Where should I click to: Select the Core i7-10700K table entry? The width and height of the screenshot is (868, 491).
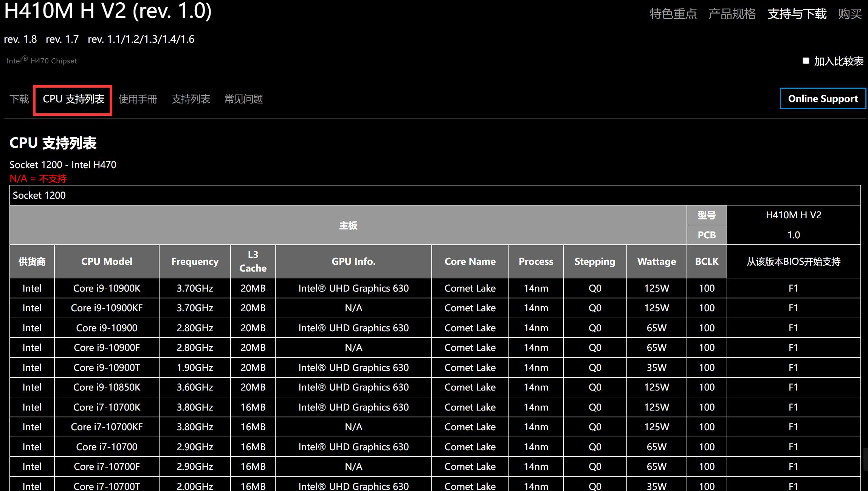click(x=107, y=407)
